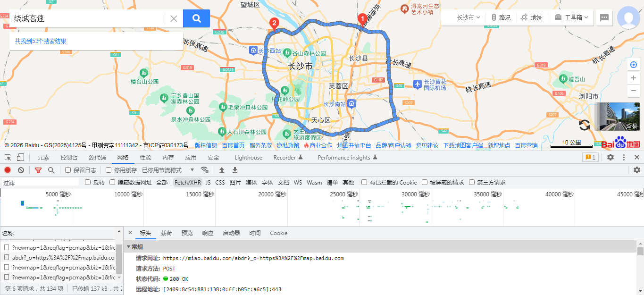Tick checkbox for the abdr?_o= request row
Viewport: 644px width, 295px height.
(x=7, y=258)
